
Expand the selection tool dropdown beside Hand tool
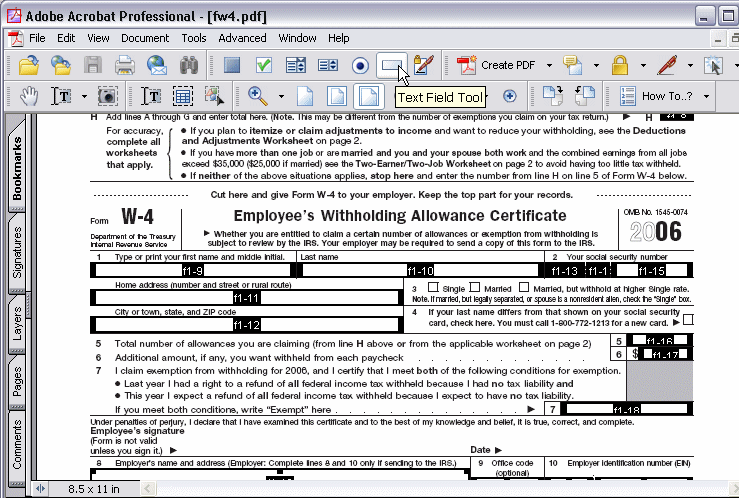click(x=84, y=96)
